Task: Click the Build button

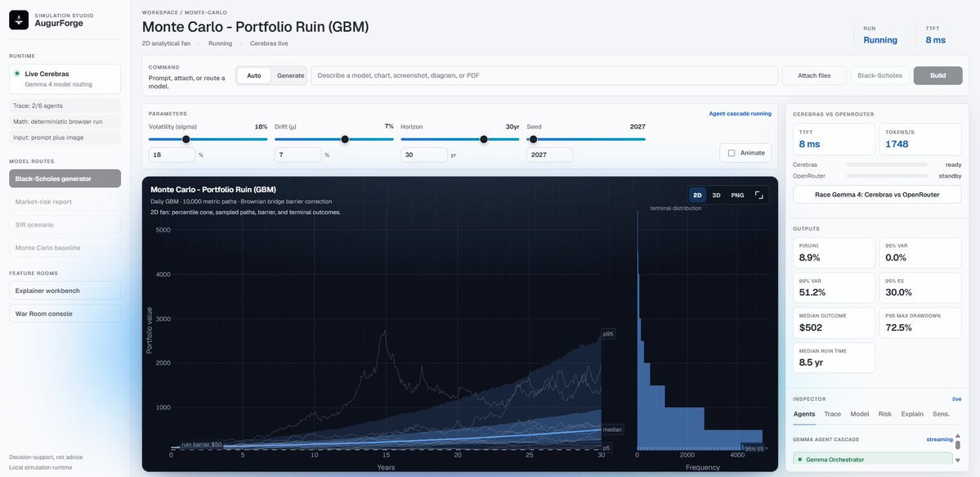Action: point(937,76)
